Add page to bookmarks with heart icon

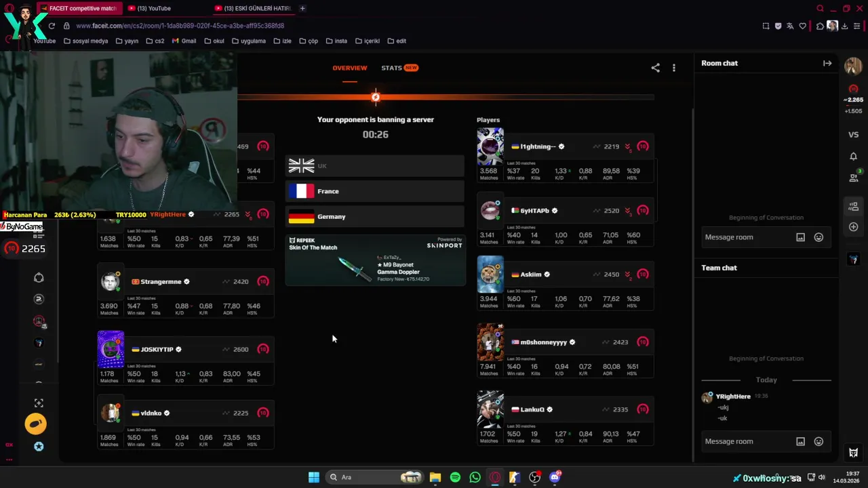802,26
